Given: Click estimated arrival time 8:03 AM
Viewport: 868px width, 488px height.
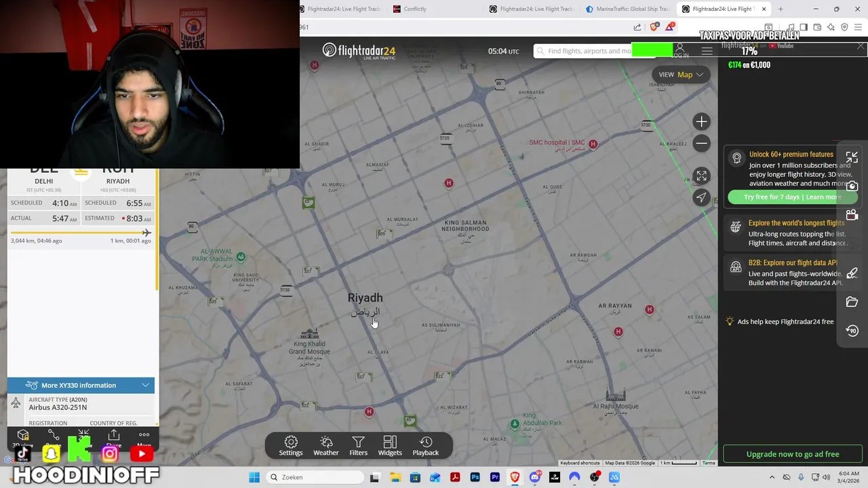Looking at the screenshot, I should coord(138,218).
